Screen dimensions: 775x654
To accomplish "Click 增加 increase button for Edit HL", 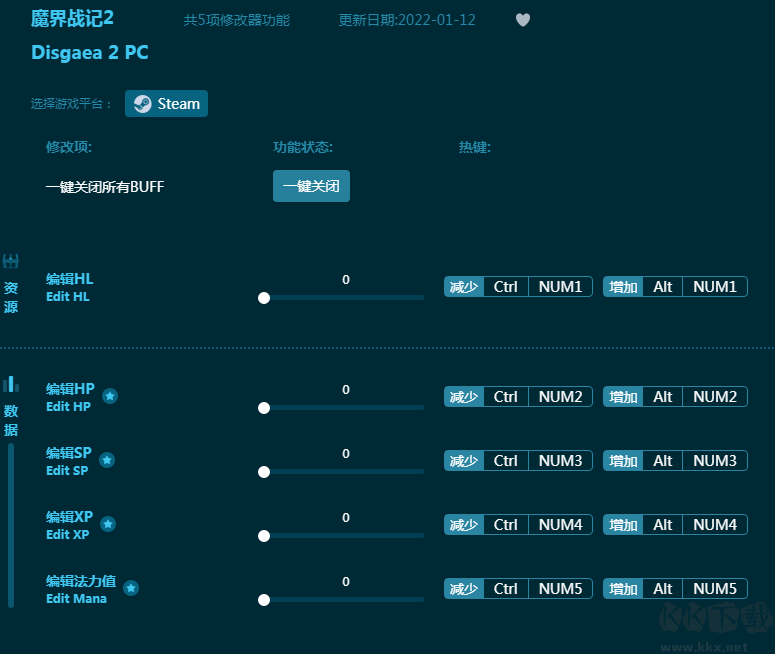I will [x=623, y=287].
